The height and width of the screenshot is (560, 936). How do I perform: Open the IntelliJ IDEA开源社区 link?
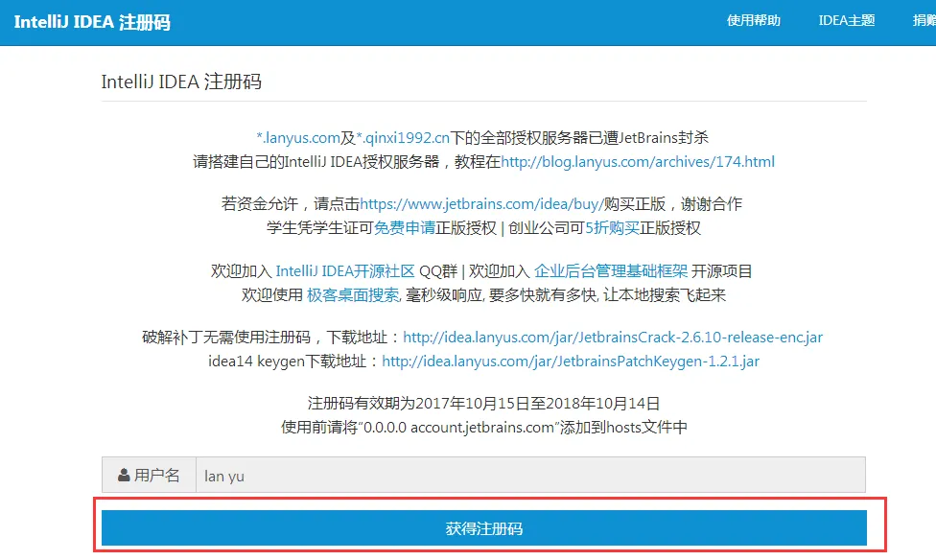345,271
